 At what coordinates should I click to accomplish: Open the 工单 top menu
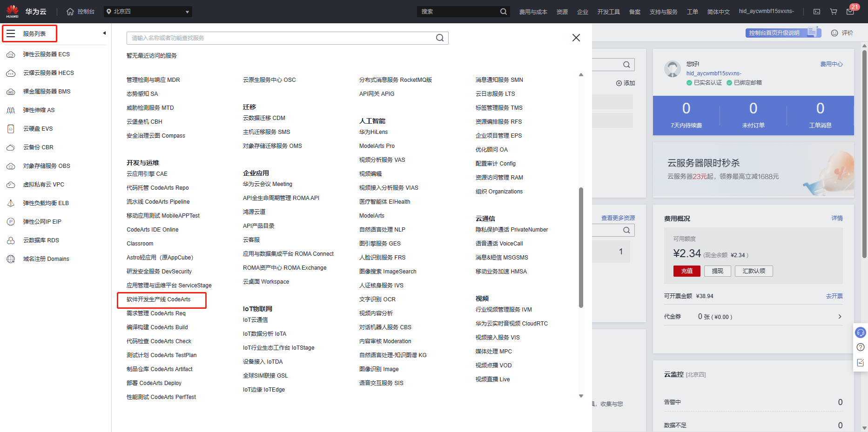pos(693,12)
